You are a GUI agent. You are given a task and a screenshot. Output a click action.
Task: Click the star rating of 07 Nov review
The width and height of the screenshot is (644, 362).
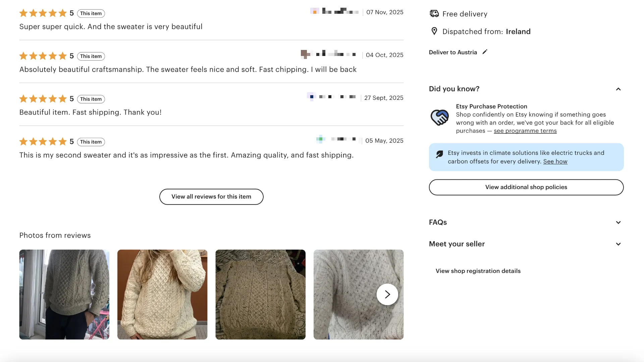(x=43, y=13)
